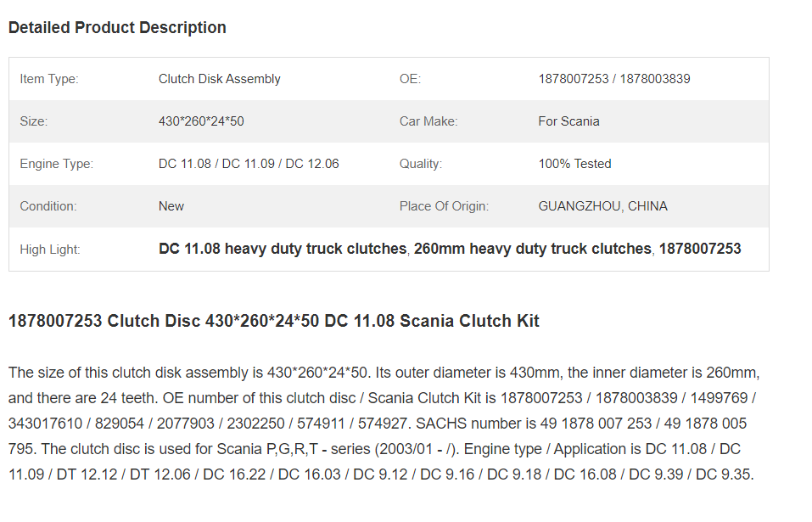Click the engine type value DC 11.08 / DC 11.09

tap(249, 164)
